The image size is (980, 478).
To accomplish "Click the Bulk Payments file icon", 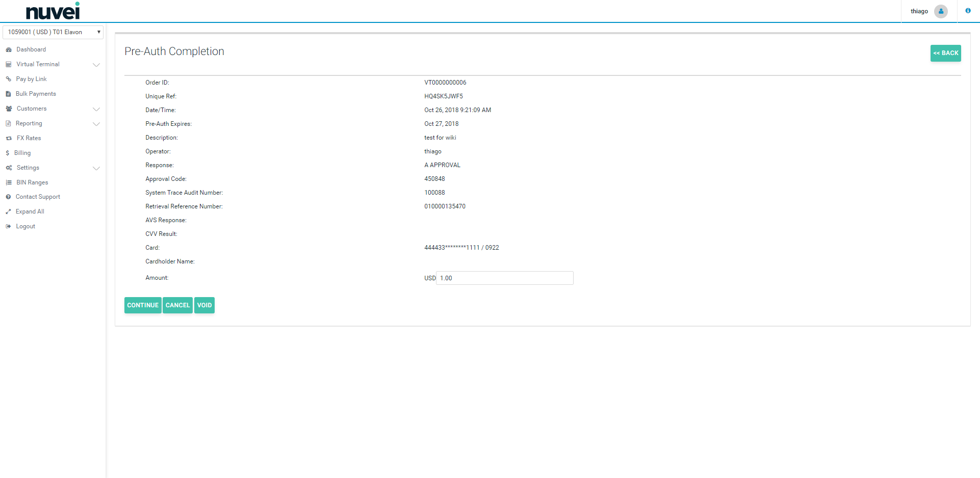I will click(9, 94).
